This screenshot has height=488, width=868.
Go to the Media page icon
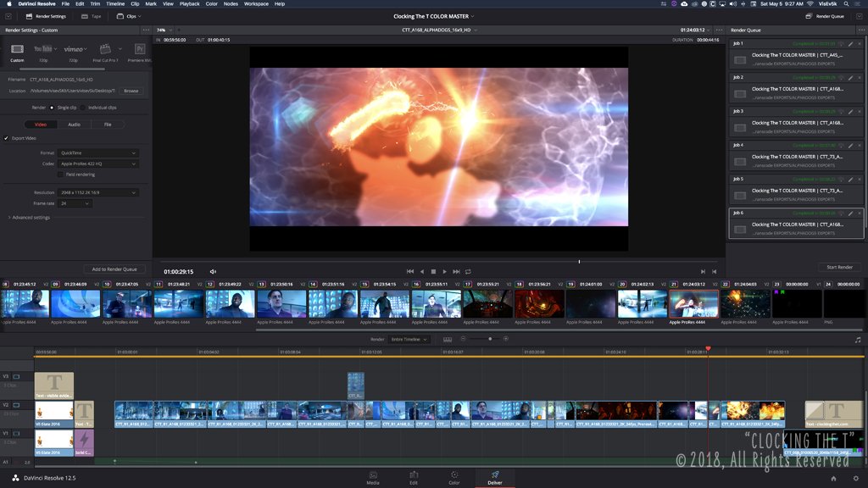pos(373,475)
